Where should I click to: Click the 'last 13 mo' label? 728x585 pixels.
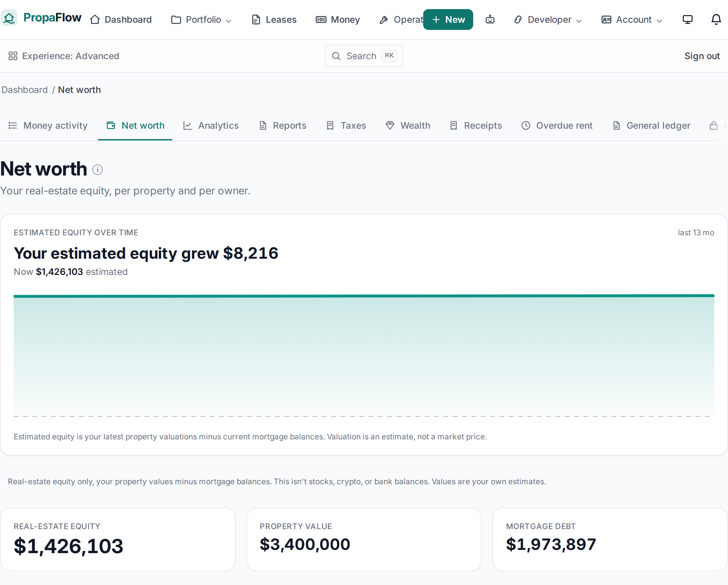(x=696, y=232)
